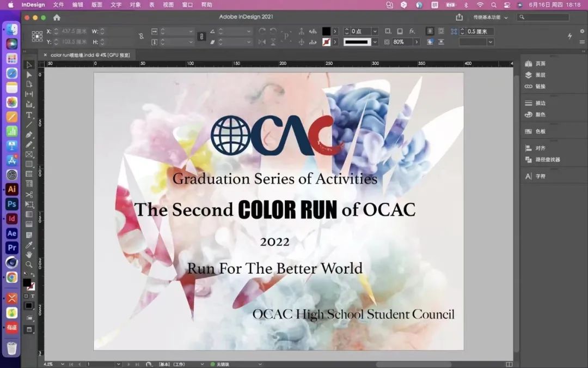Open the rotation angle dropdown
588x368 pixels.
pos(249,32)
